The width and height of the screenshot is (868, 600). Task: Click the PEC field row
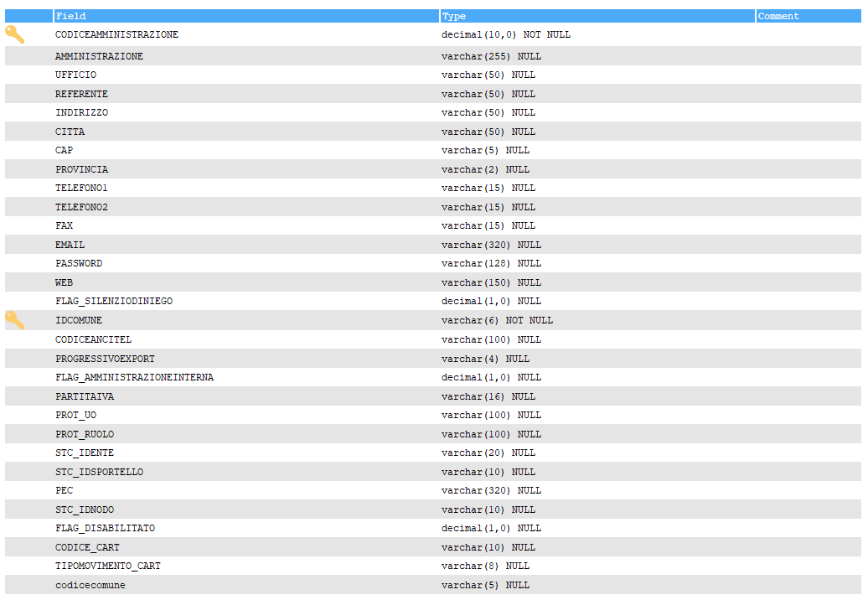point(65,490)
